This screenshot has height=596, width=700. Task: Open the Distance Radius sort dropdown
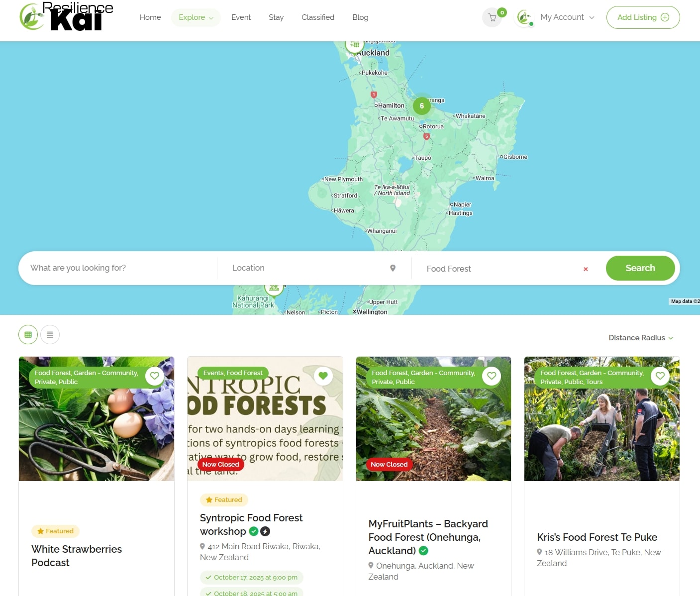[641, 338]
